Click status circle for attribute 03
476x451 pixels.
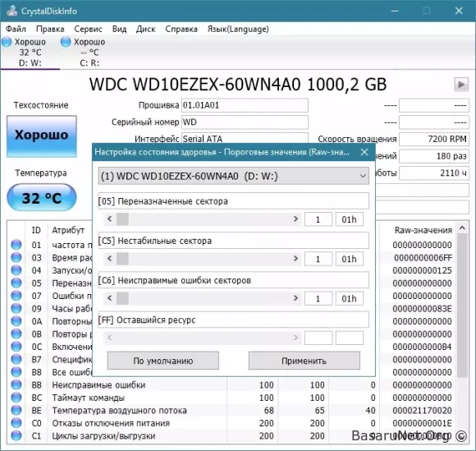(16, 257)
